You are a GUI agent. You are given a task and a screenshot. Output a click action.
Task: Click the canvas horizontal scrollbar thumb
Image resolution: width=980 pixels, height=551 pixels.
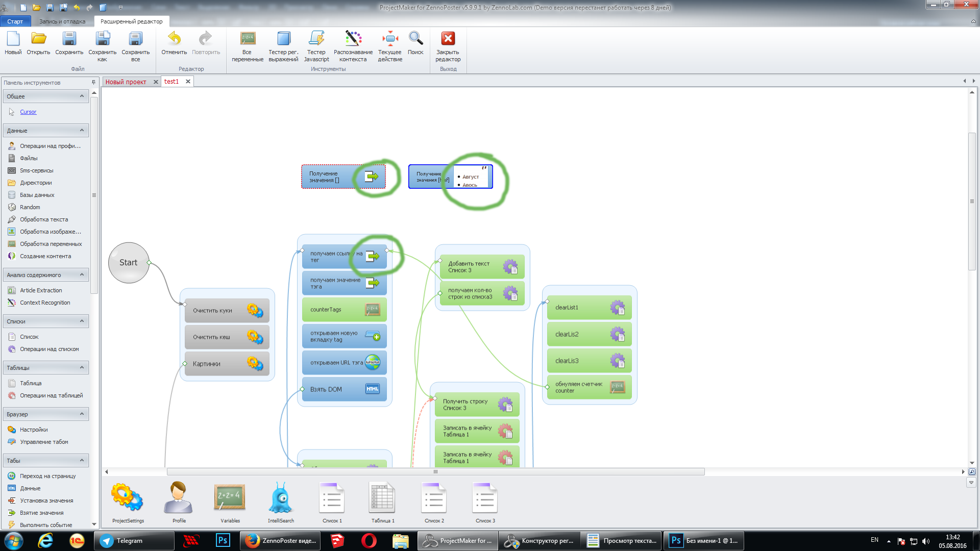(x=435, y=472)
